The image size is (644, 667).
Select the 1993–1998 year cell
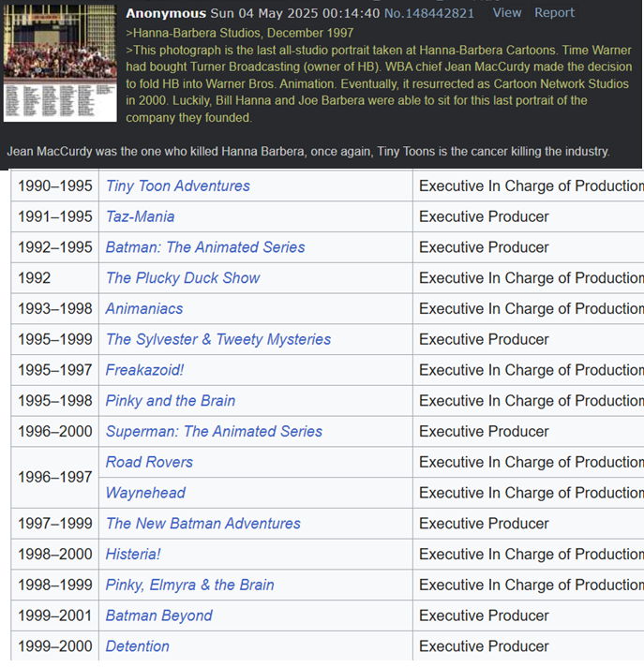pyautogui.click(x=55, y=308)
